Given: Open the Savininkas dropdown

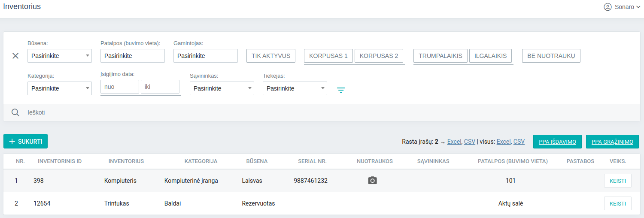Looking at the screenshot, I should (222, 88).
